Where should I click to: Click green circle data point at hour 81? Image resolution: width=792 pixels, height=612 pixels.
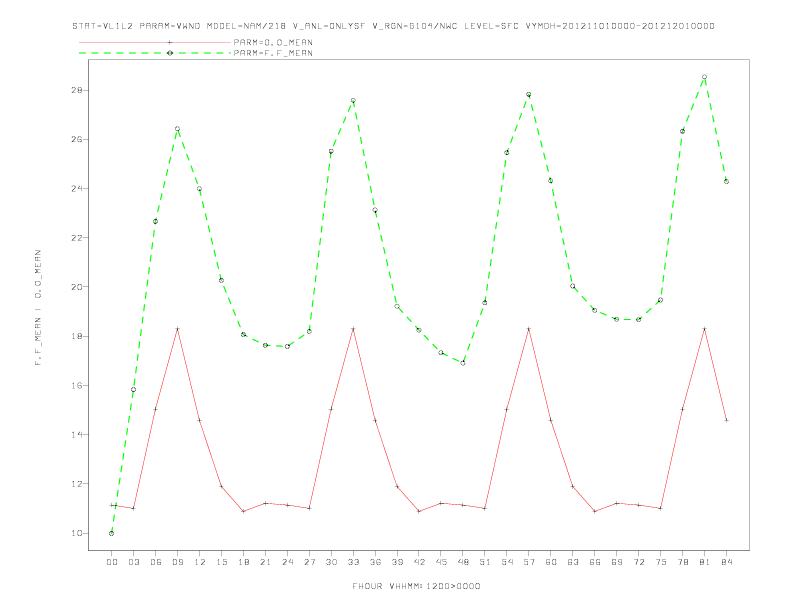[x=705, y=77]
